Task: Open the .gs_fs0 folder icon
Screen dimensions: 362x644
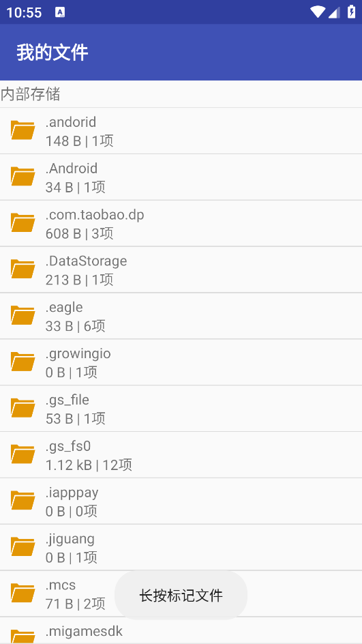Action: 22,454
